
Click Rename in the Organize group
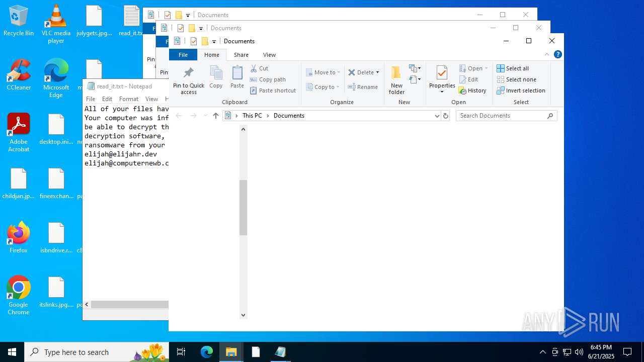(x=363, y=87)
